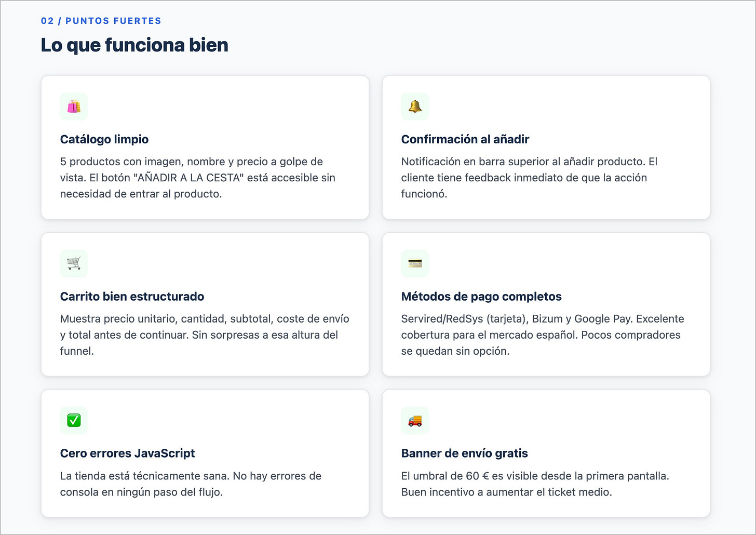The image size is (756, 535).
Task: Click the shopping bags icon in Catálogo limpio card
Action: (x=74, y=106)
